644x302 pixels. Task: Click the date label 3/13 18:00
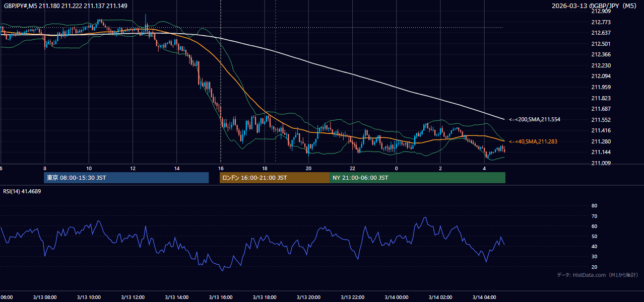[265, 297]
